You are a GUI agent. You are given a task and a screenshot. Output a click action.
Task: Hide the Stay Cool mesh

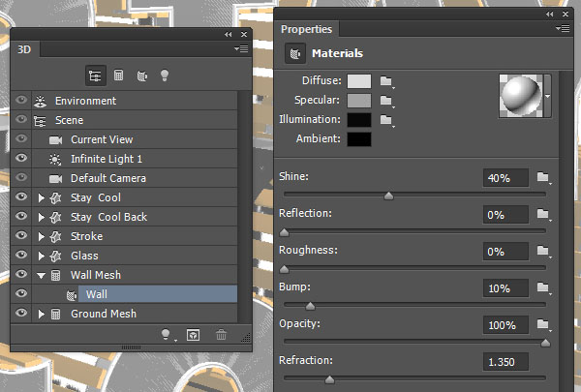pyautogui.click(x=21, y=196)
